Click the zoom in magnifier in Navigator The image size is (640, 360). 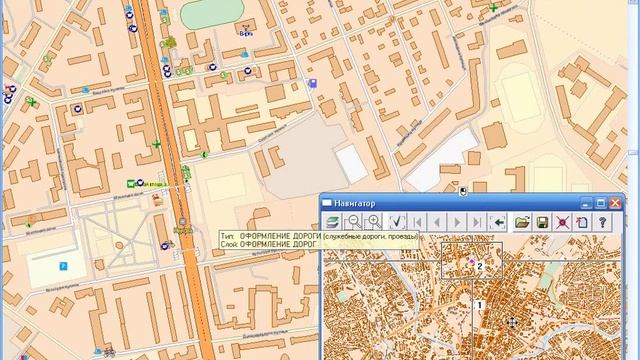(373, 222)
